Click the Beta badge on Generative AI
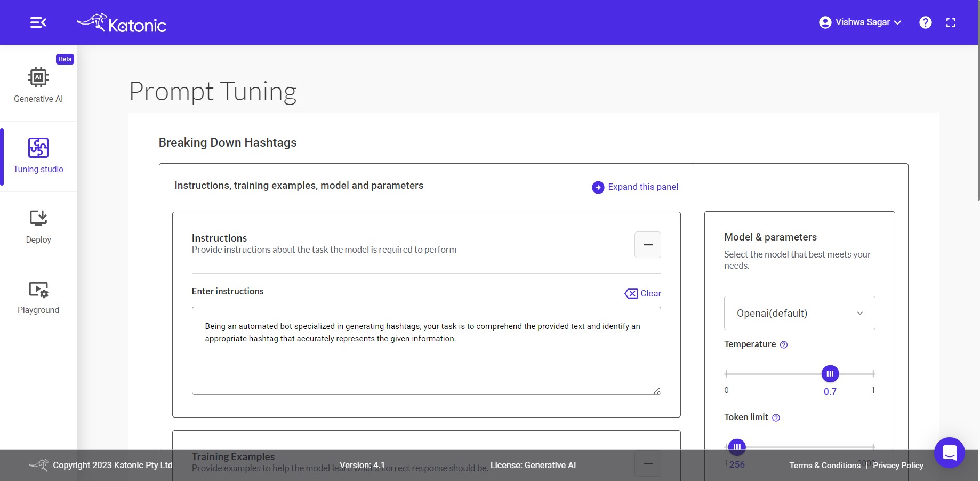 [65, 59]
